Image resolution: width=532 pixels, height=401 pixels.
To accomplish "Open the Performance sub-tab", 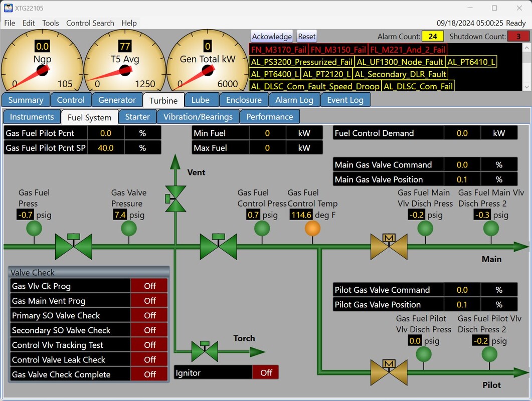I will pyautogui.click(x=269, y=117).
